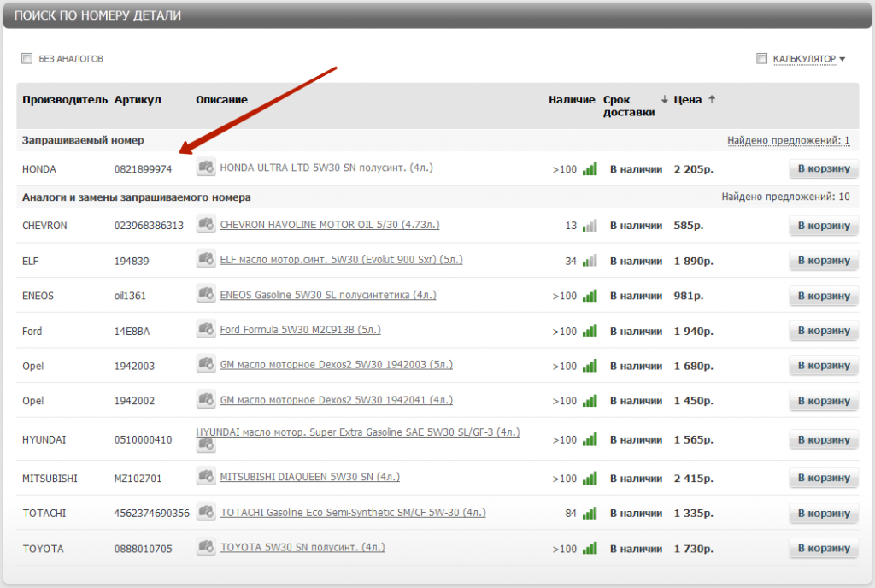Click stock level bars for Ford row
The image size is (875, 588).
[590, 331]
